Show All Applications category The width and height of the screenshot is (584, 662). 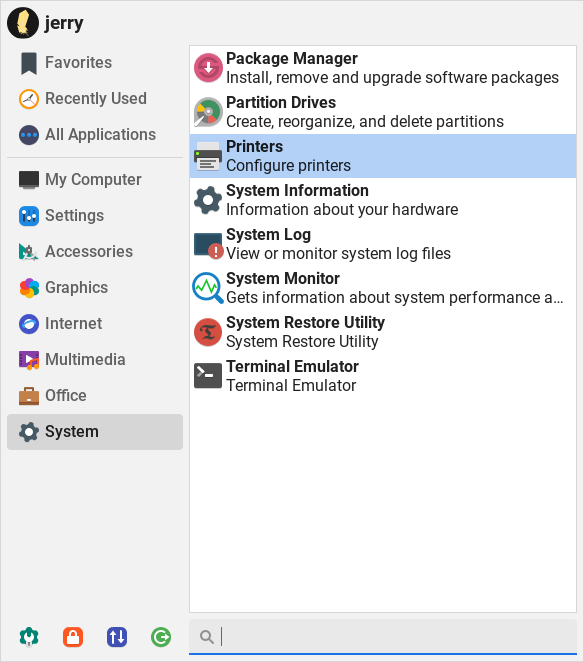coord(95,135)
